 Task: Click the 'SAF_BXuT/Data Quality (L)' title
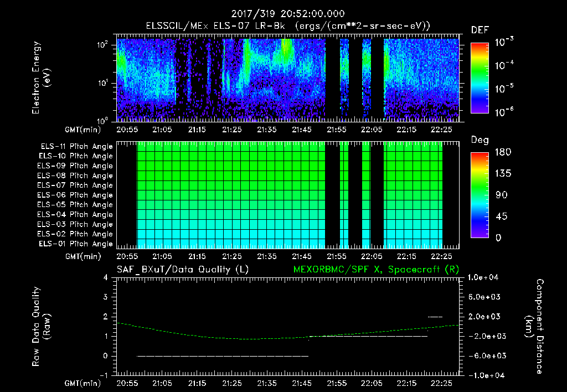coord(183,270)
